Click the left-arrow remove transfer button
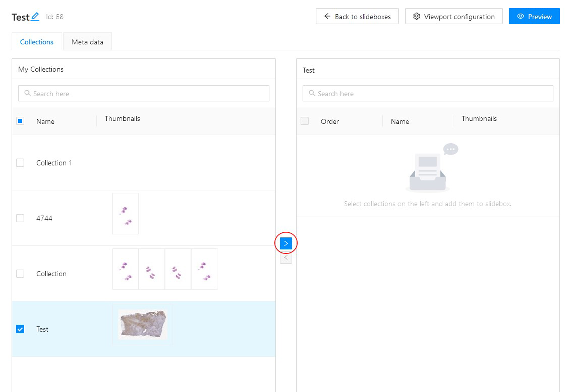 point(286,258)
